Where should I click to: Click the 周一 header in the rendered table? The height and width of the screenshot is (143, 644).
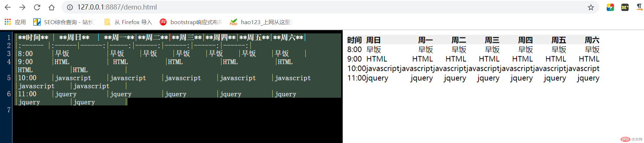(425, 40)
